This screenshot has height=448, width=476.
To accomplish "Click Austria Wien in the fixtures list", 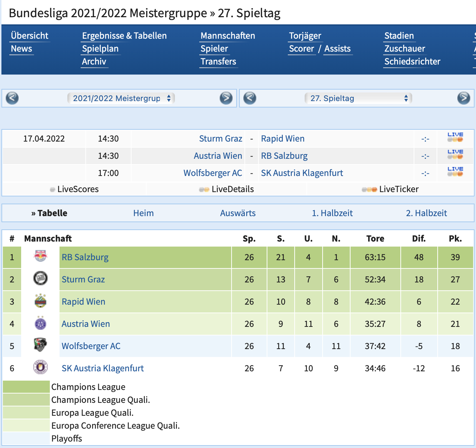I will 218,156.
